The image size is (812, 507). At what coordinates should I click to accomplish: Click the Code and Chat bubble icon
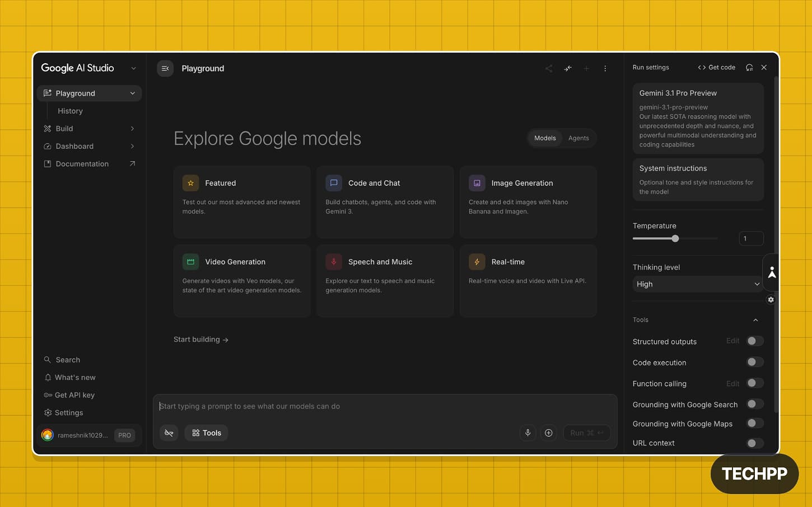(x=334, y=183)
